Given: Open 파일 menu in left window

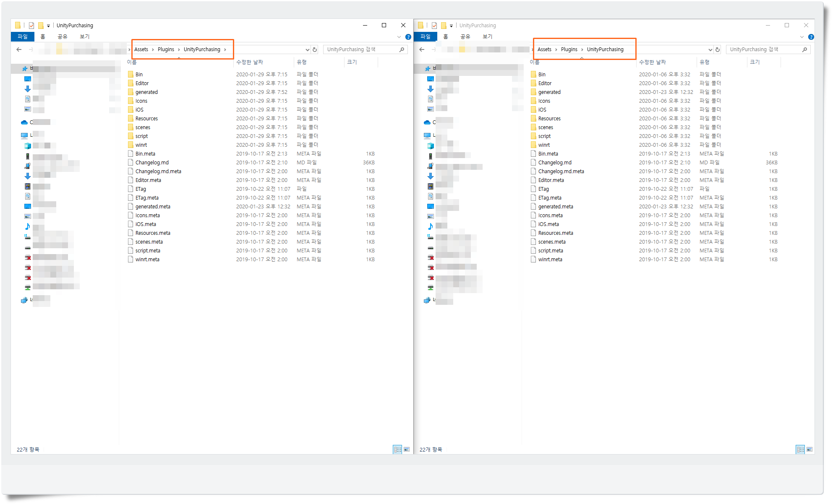Looking at the screenshot, I should (22, 37).
